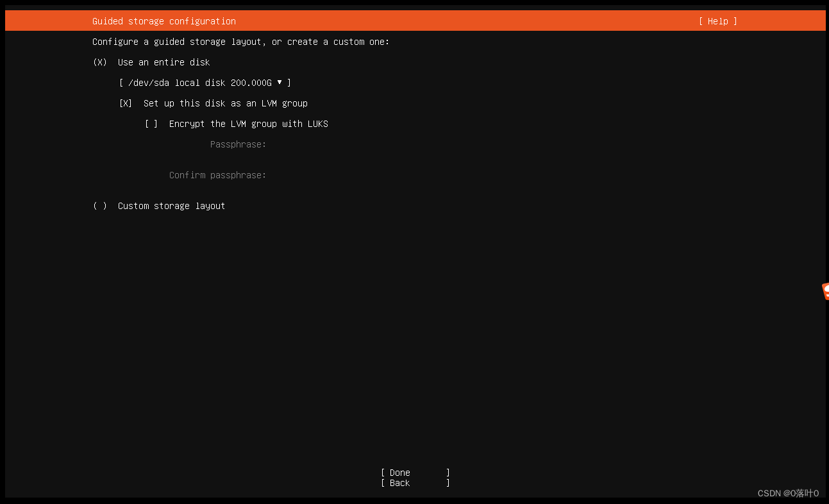Viewport: 829px width, 504px height.
Task: Open the /dev/sda local disk dropdown
Action: 205,83
